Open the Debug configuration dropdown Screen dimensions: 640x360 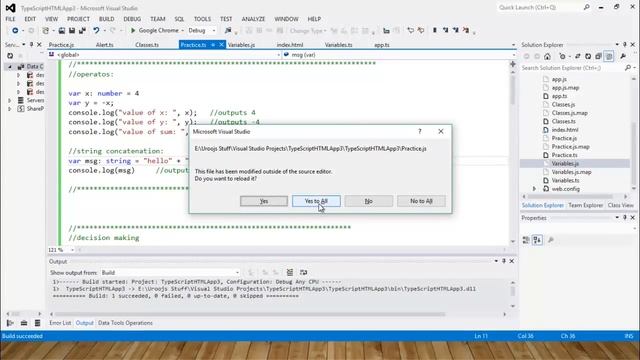pyautogui.click(x=202, y=31)
